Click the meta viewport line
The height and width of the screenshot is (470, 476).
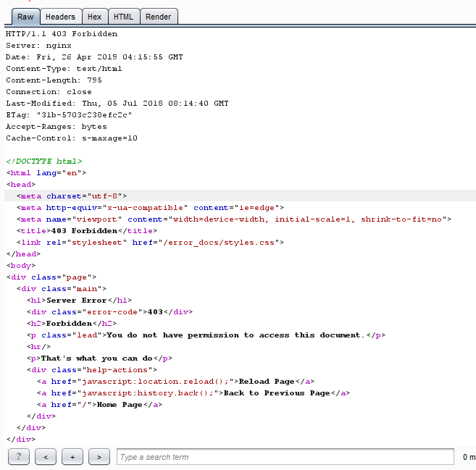click(x=234, y=219)
